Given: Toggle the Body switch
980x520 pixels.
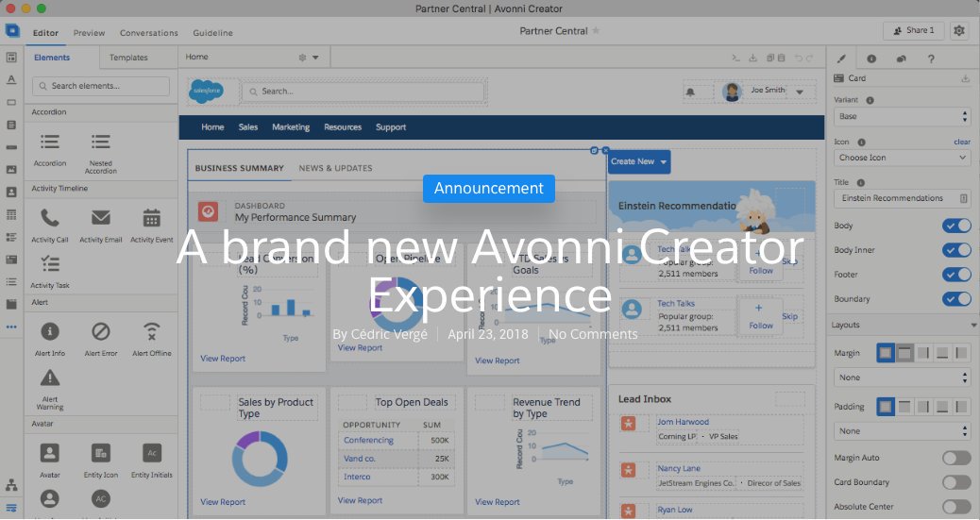Looking at the screenshot, I should 956,226.
